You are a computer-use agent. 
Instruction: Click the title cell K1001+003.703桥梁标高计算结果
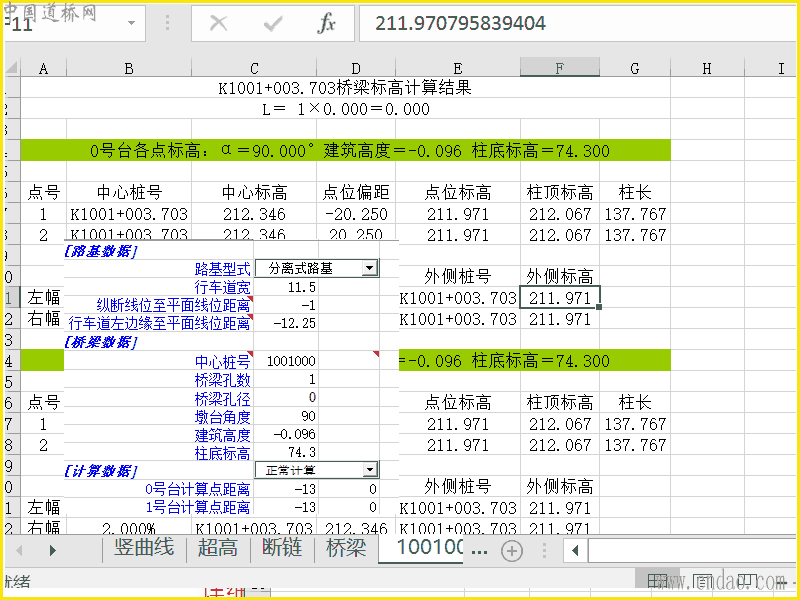345,88
